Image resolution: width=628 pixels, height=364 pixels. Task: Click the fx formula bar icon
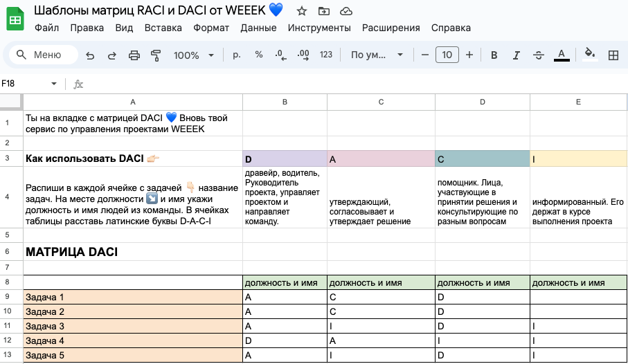pos(78,84)
